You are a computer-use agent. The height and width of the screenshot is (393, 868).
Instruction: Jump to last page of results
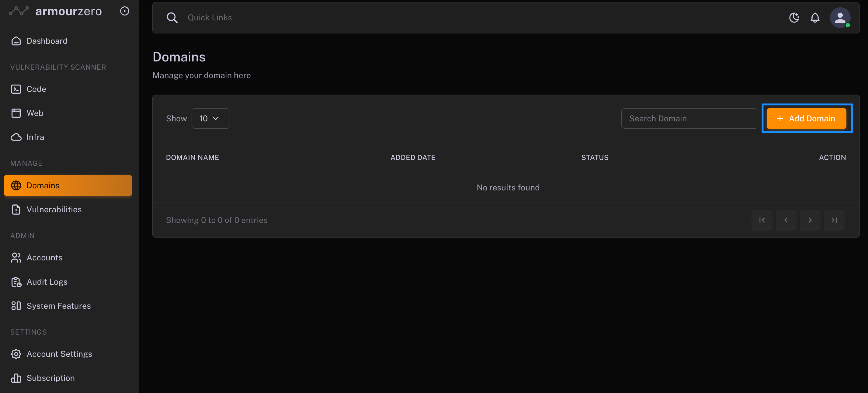pyautogui.click(x=834, y=220)
